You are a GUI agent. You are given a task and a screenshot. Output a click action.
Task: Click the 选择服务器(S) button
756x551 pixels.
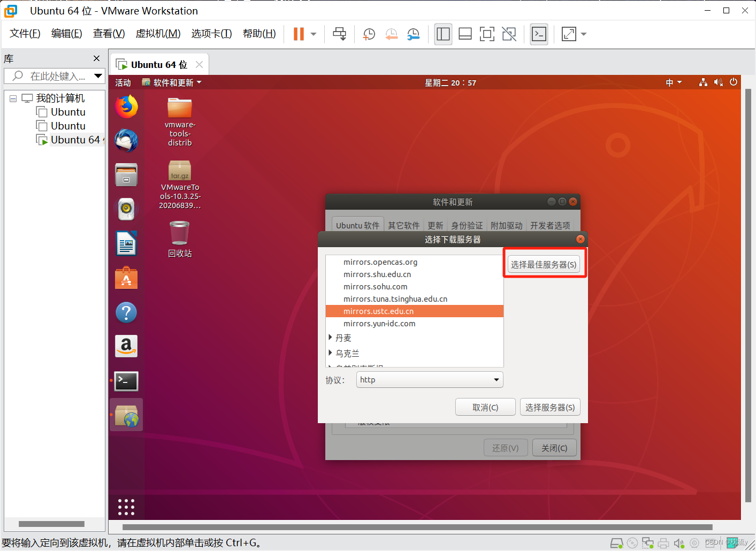coord(550,407)
